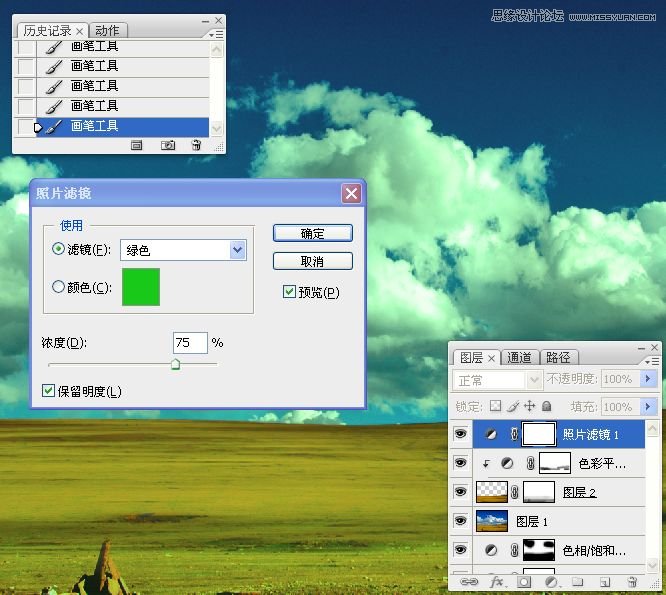Open the 不透明度 opacity slider arrow
Image resolution: width=666 pixels, height=595 pixels.
(x=648, y=378)
